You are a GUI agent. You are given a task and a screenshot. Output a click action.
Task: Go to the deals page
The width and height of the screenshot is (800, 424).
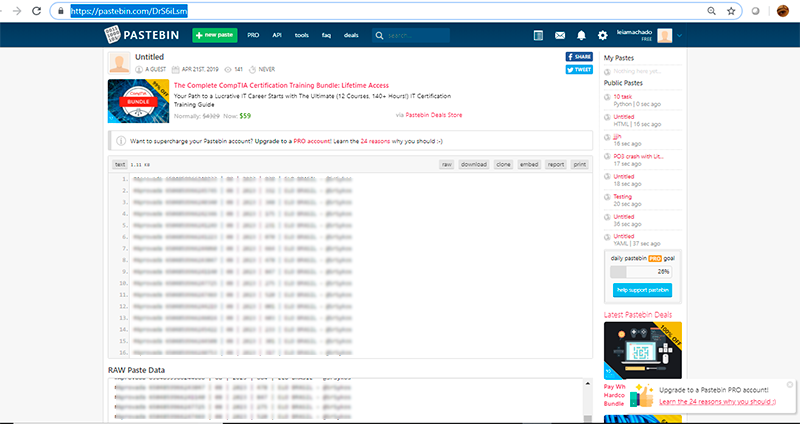pos(351,35)
